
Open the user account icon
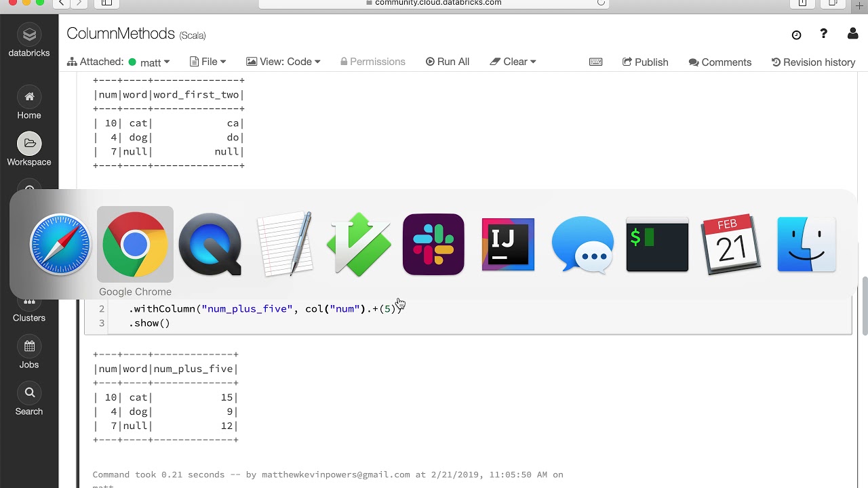(x=853, y=34)
